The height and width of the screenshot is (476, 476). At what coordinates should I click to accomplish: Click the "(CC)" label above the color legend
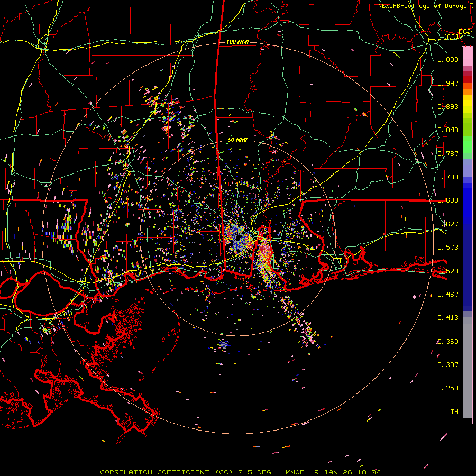452,36
